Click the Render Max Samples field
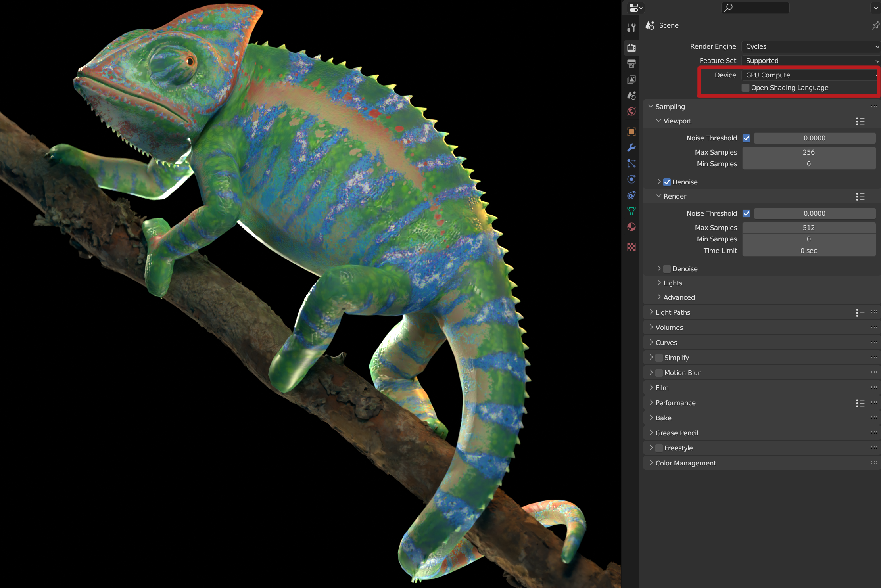881x588 pixels. pyautogui.click(x=808, y=228)
